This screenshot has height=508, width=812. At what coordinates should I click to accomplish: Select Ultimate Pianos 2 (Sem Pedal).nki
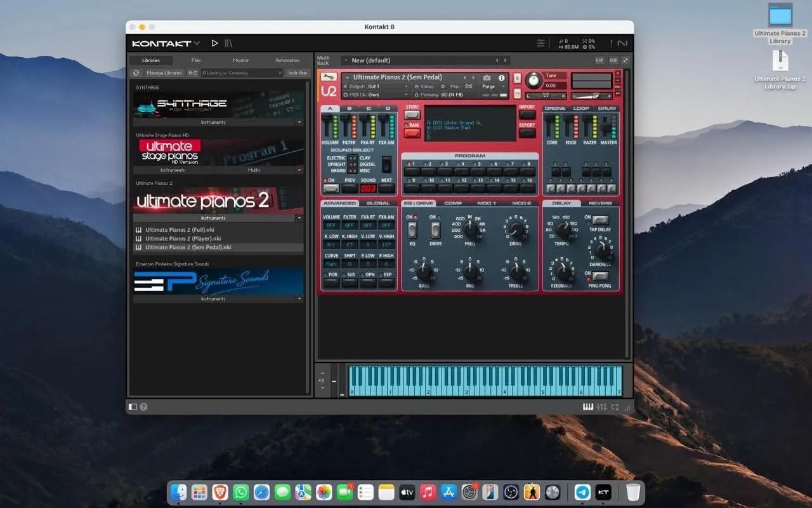point(218,248)
